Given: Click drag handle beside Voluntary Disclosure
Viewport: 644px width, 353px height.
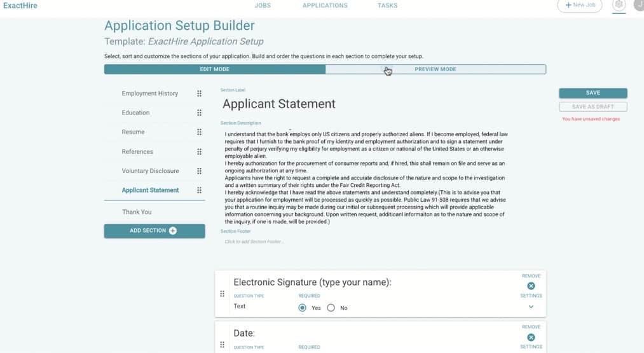Looking at the screenshot, I should (x=199, y=171).
